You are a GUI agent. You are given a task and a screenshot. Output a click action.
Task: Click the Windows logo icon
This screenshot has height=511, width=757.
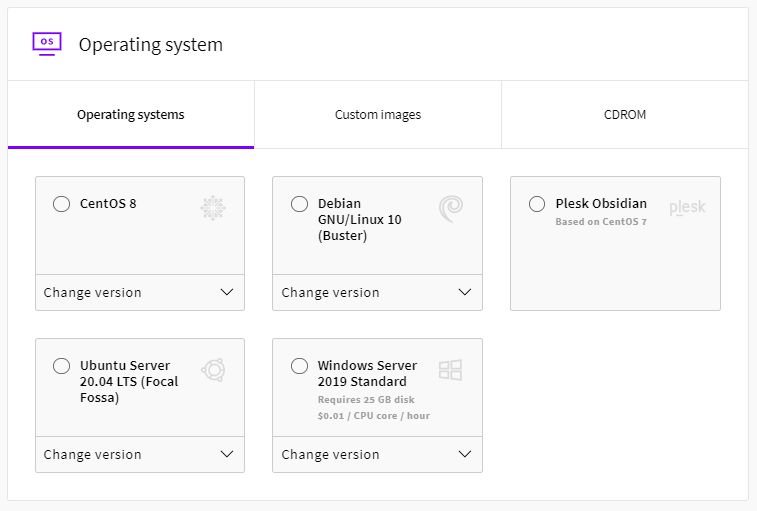coord(450,370)
